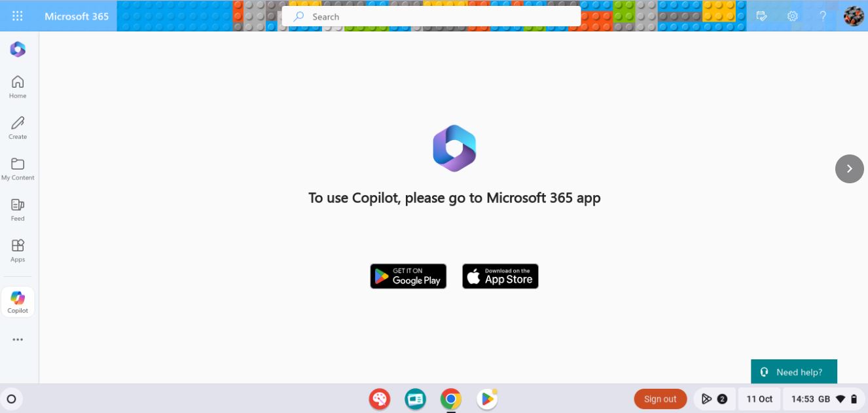
Task: Click the next arrow chevron
Action: coord(849,169)
